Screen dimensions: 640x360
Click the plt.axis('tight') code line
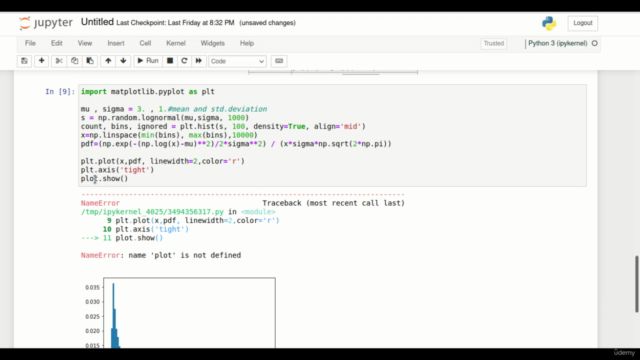click(x=117, y=170)
